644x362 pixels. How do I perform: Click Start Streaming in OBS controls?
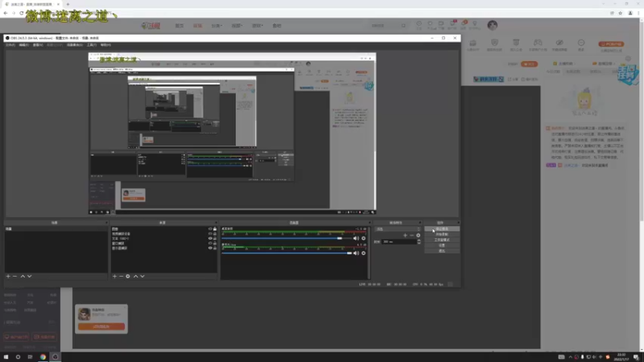coord(442,229)
